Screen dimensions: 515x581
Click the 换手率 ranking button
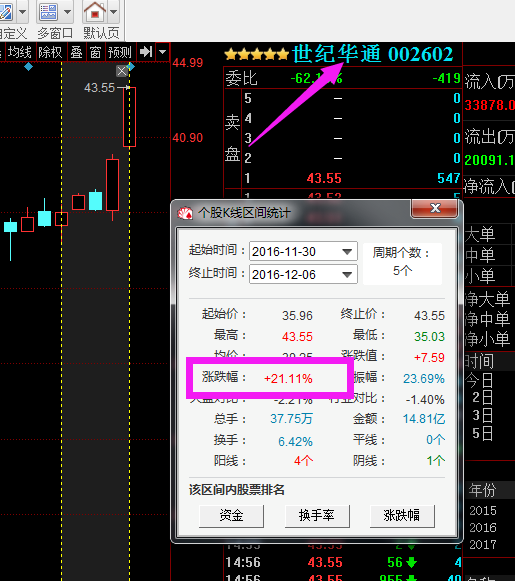click(x=317, y=516)
